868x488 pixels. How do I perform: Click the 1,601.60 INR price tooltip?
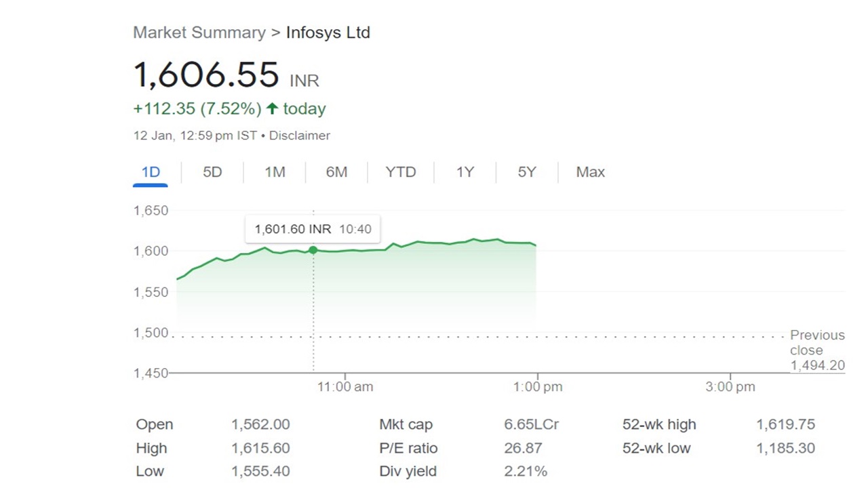click(313, 229)
